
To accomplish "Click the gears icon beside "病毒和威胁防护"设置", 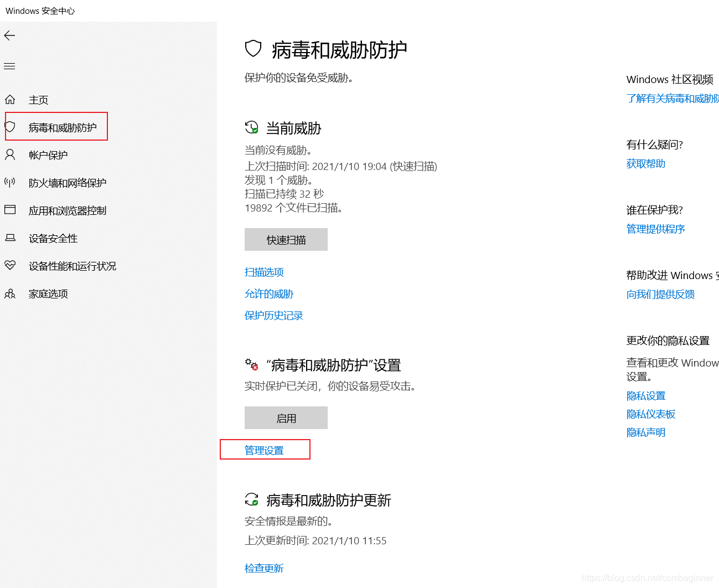I will coord(251,364).
